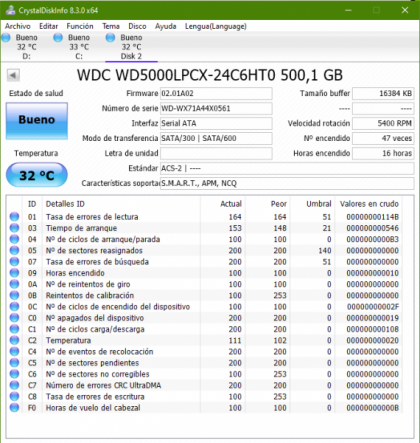Select the Tasa de errores de lectura row text
Screen dimensions: 420x443
point(92,217)
